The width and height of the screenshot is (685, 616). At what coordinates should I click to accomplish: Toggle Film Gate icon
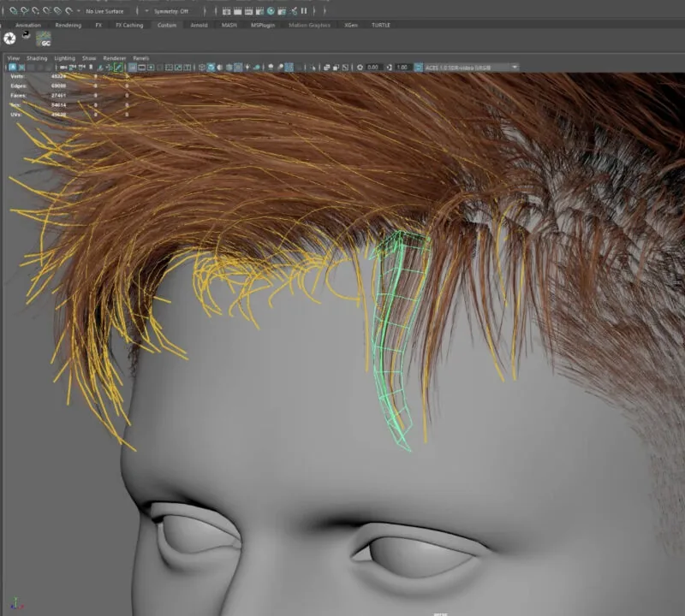[x=141, y=68]
